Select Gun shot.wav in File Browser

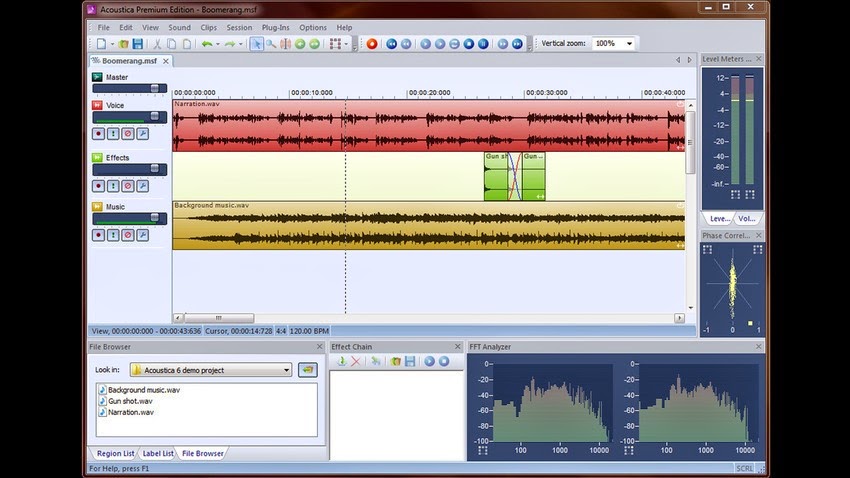(130, 401)
